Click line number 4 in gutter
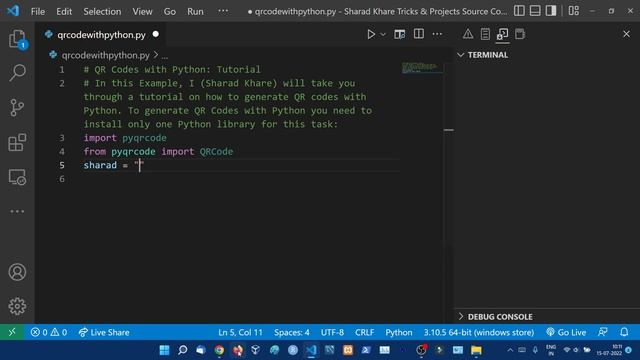 tap(62, 151)
